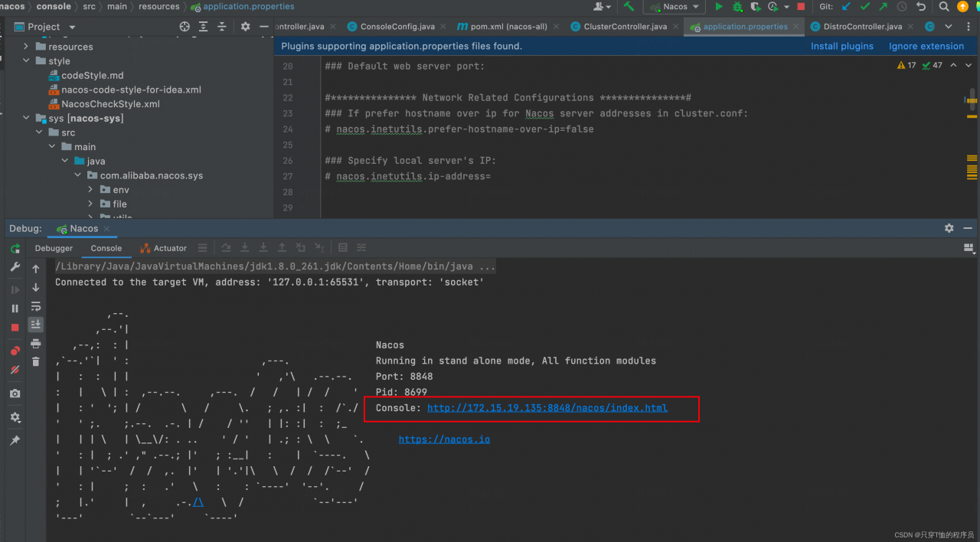Viewport: 980px width, 542px height.
Task: Build project with the hammer icon
Action: click(629, 7)
